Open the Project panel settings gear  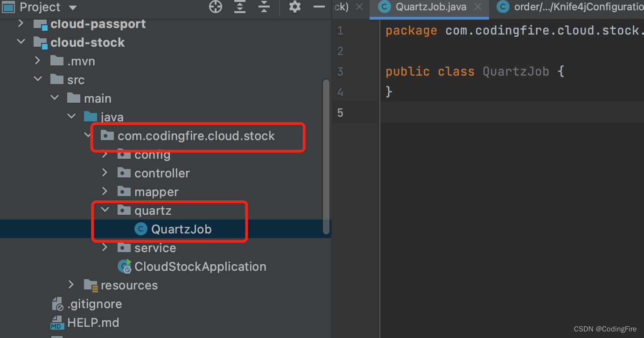pos(294,7)
